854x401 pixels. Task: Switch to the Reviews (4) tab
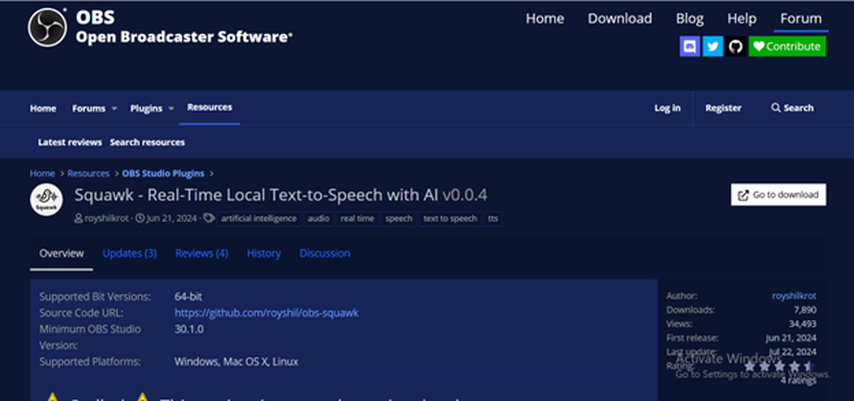coord(202,253)
